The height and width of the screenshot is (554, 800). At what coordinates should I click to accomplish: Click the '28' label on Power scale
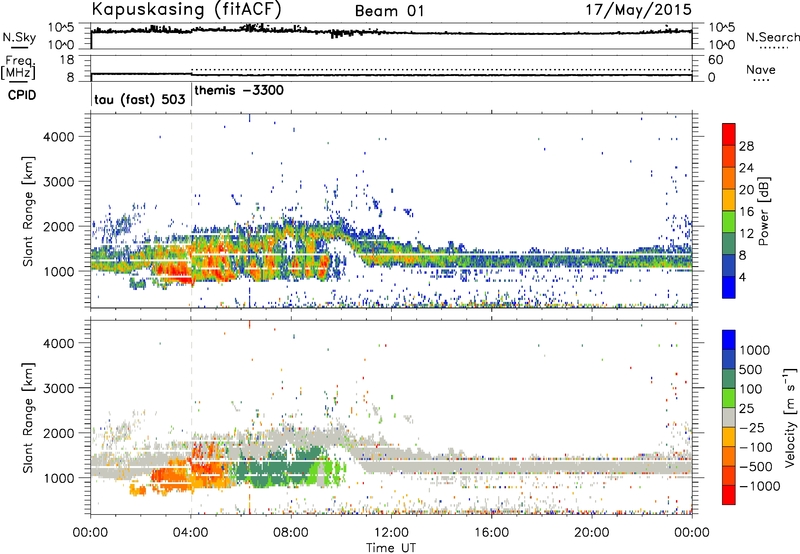746,146
